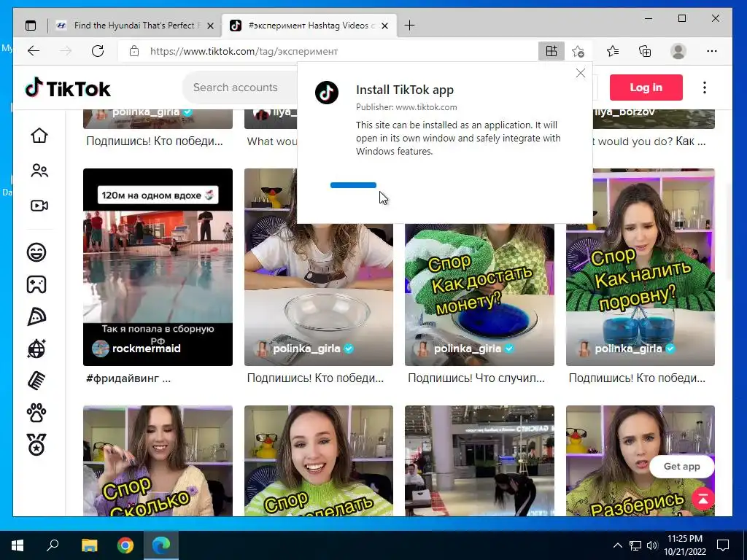Open the Edge tab actions menu icon

[x=31, y=26]
